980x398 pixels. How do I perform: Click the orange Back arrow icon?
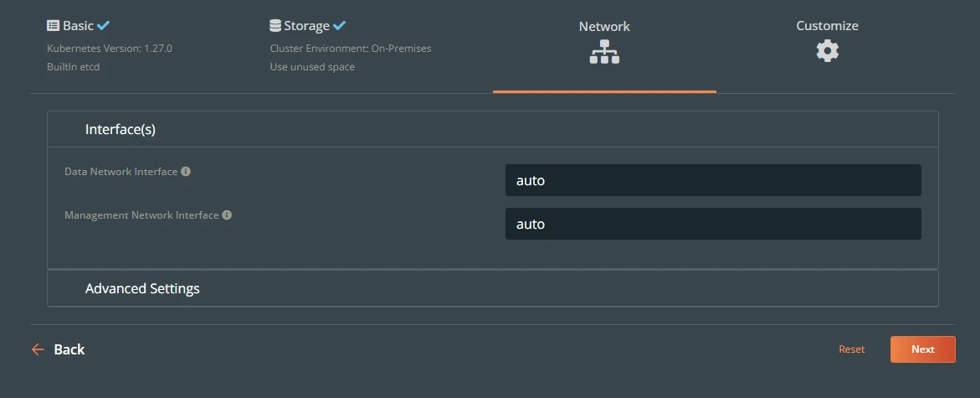coord(38,349)
